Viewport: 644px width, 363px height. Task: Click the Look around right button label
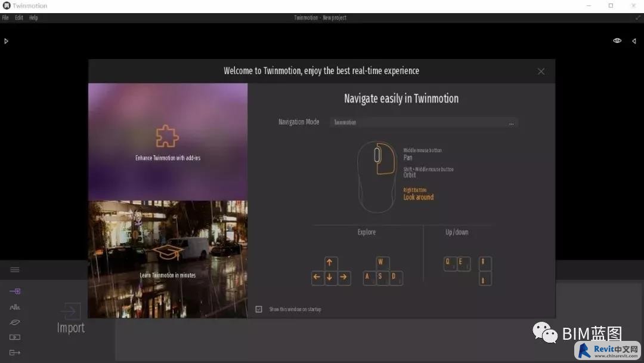(x=419, y=195)
